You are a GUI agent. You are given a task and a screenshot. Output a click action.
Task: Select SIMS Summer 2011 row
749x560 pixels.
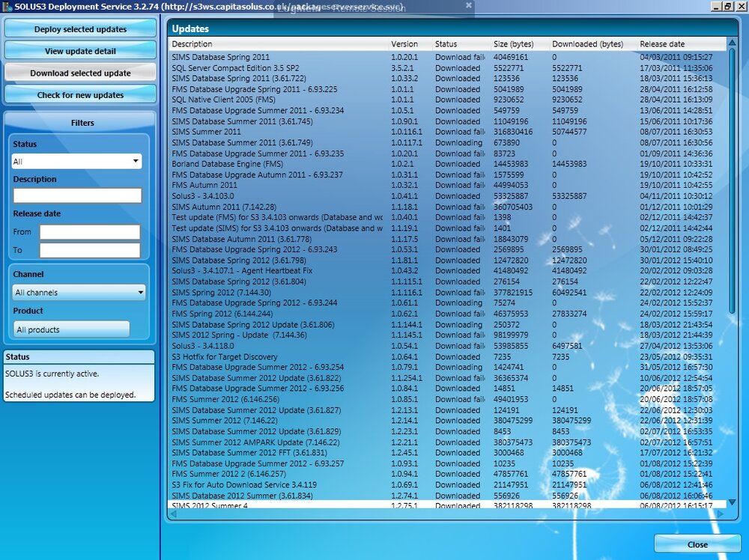[x=447, y=132]
